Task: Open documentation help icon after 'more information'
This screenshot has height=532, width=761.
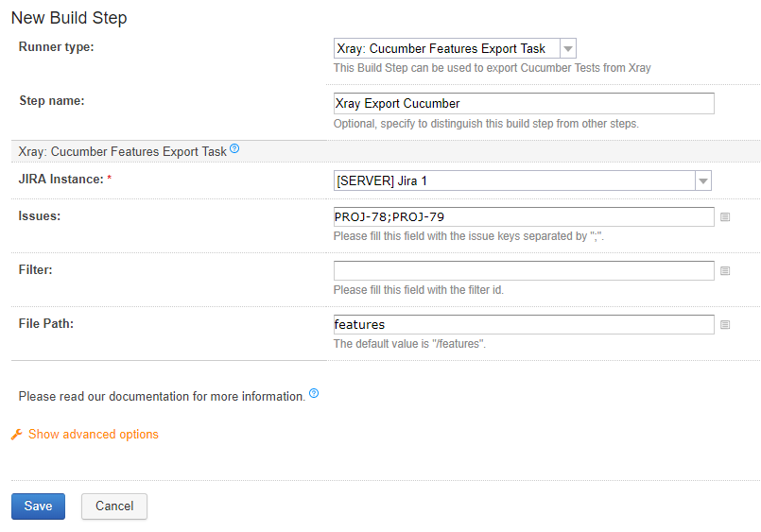Action: click(x=314, y=393)
